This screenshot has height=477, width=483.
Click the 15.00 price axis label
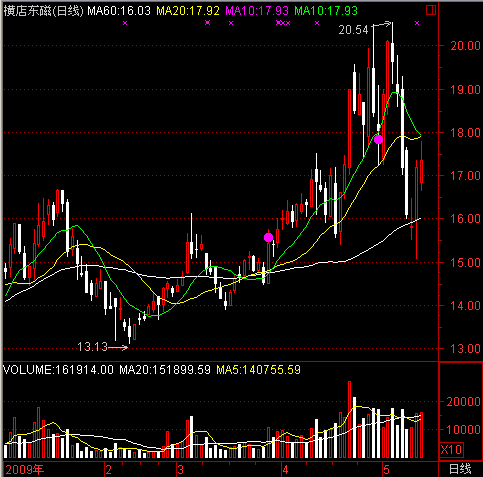(x=465, y=262)
